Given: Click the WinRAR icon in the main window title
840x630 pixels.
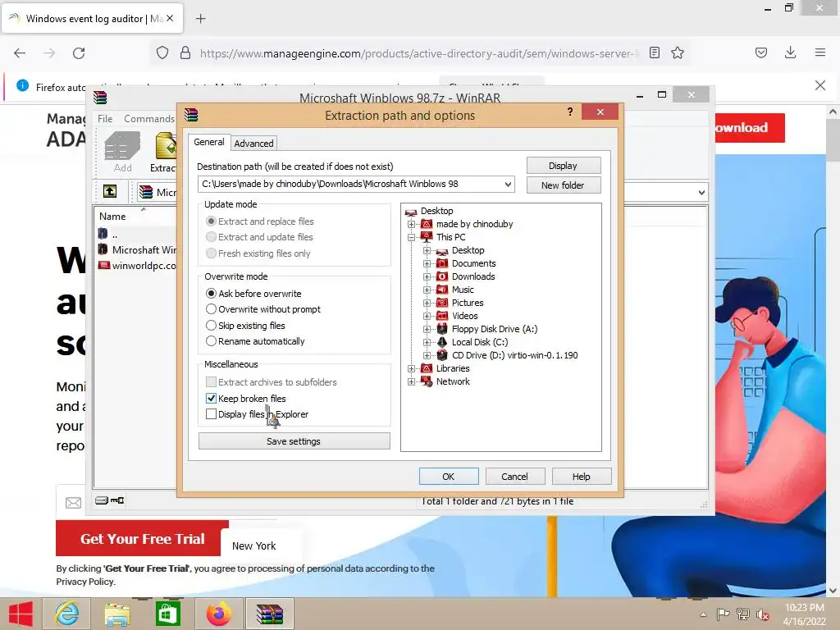Looking at the screenshot, I should [100, 98].
